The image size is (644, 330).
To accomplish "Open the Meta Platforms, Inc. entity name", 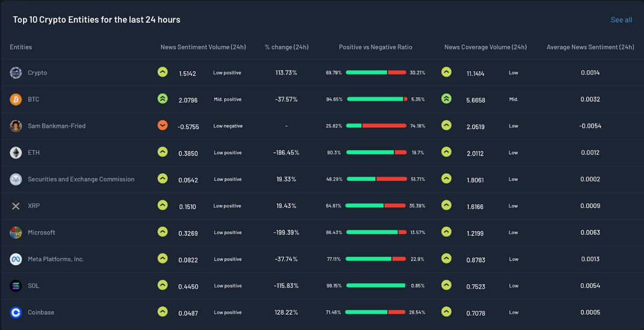I will point(56,259).
